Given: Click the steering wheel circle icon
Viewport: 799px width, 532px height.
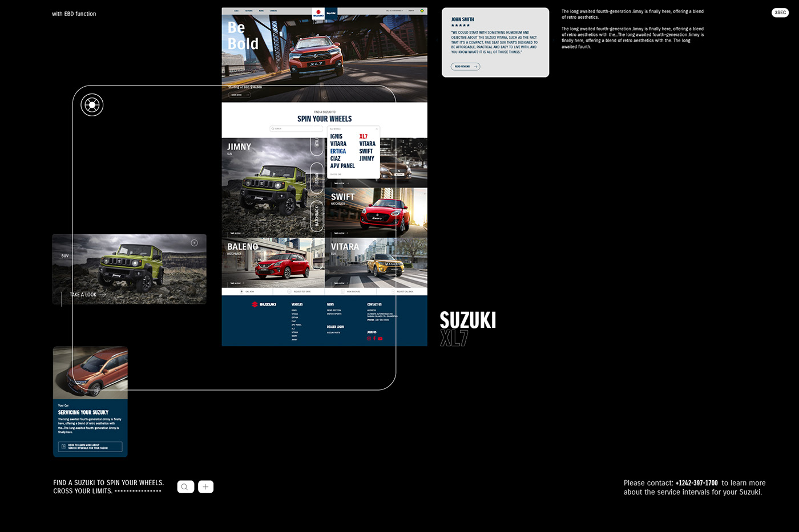Looking at the screenshot, I should click(92, 105).
